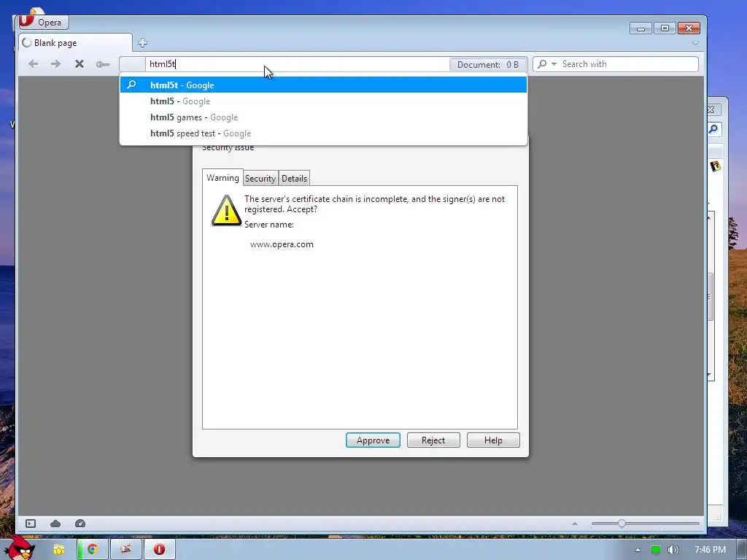Open Opera Link cloud icon
747x560 pixels.
point(55,524)
